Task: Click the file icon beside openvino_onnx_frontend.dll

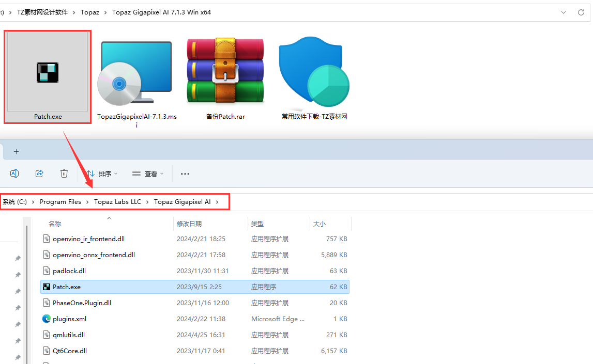Action: click(47, 255)
